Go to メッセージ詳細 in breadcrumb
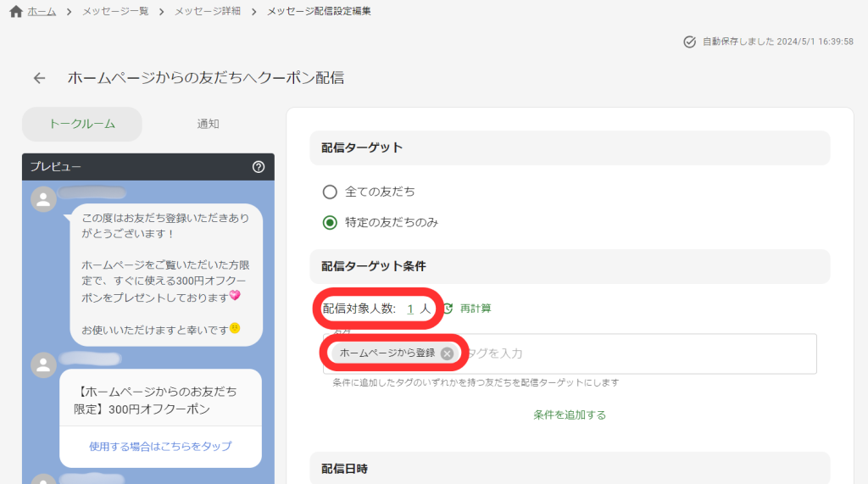This screenshot has width=868, height=484. (x=208, y=12)
